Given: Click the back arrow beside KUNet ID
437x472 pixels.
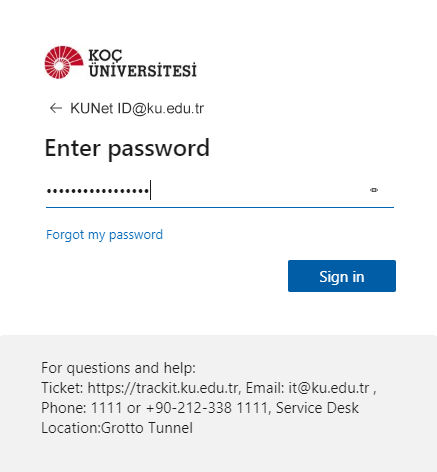Looking at the screenshot, I should [x=56, y=108].
